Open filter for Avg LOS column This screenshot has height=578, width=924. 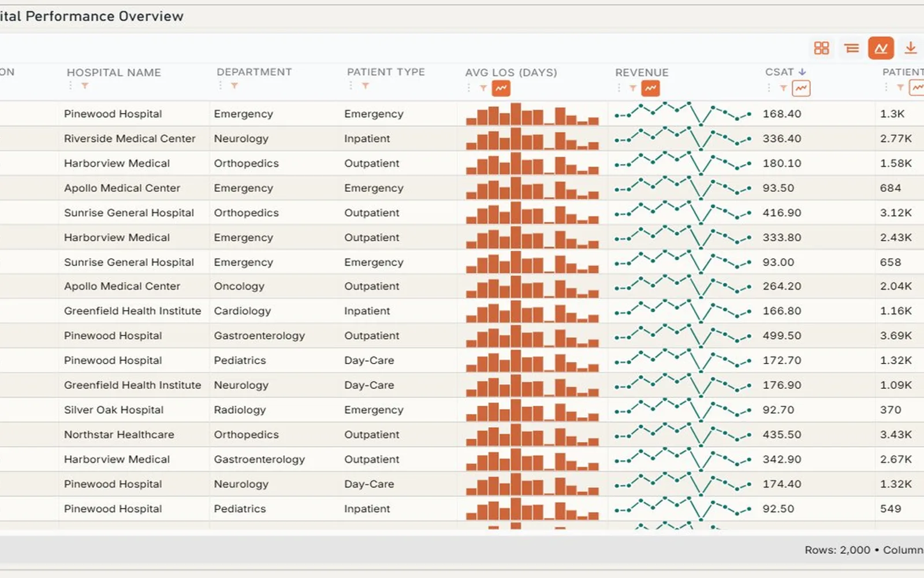(483, 88)
